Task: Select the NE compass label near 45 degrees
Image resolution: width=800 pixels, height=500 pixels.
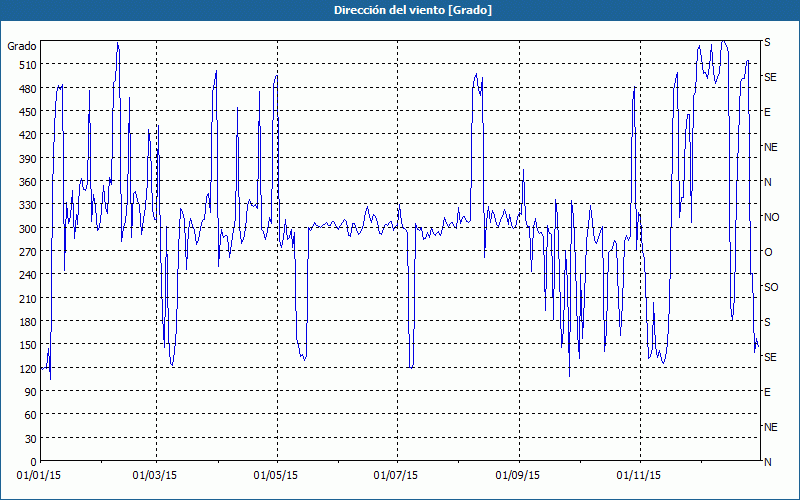Action: tap(771, 427)
